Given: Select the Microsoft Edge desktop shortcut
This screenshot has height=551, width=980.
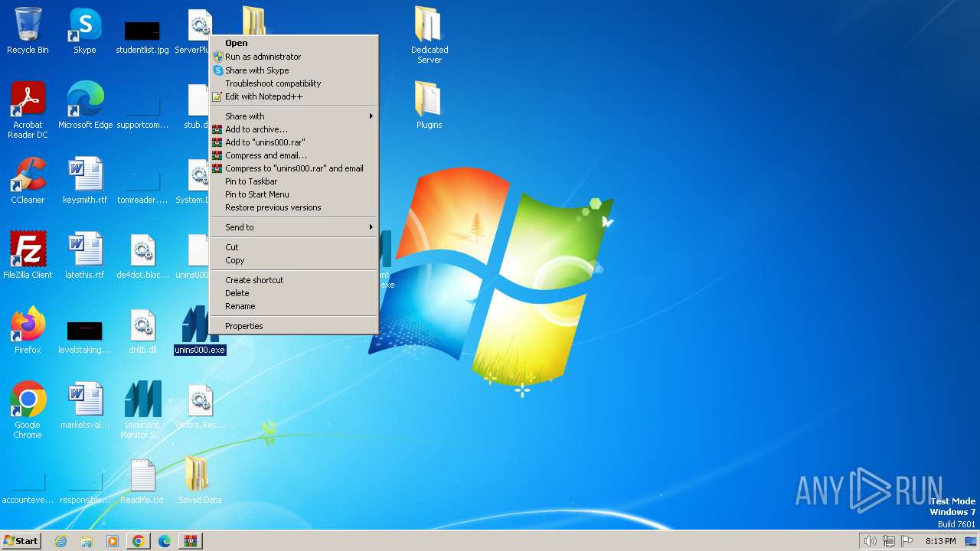Looking at the screenshot, I should click(x=85, y=105).
